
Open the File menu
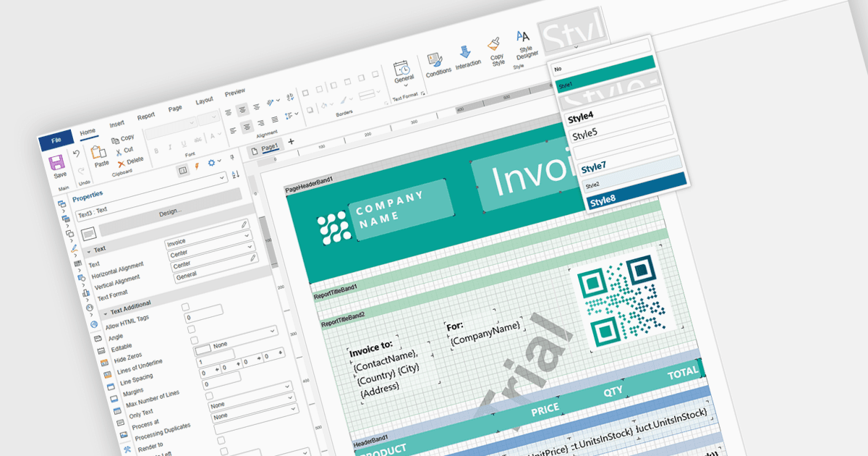(x=56, y=139)
